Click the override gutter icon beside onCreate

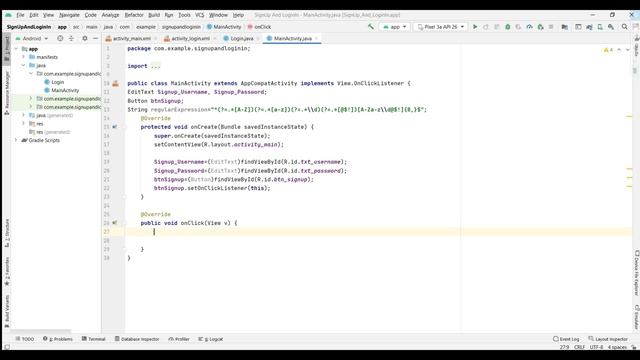[115, 127]
